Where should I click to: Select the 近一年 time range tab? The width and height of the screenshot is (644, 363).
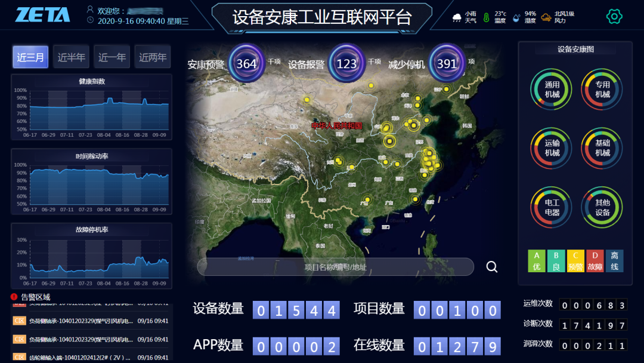(x=112, y=57)
